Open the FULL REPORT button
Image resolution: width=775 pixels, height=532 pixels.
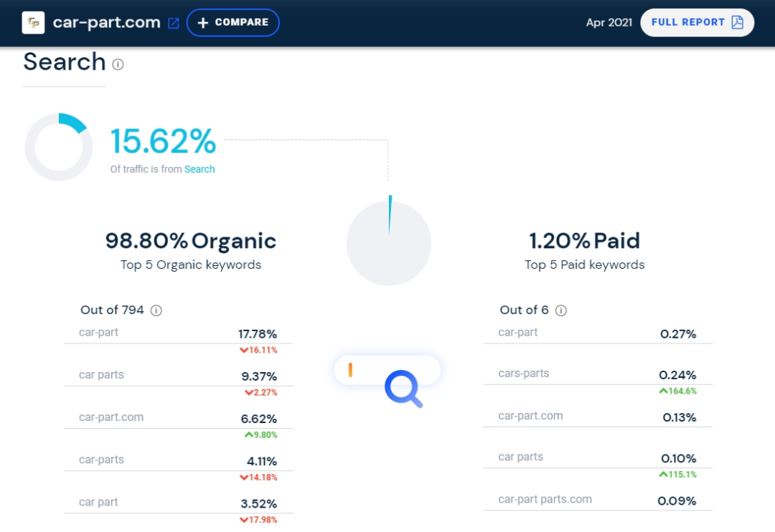click(x=689, y=22)
